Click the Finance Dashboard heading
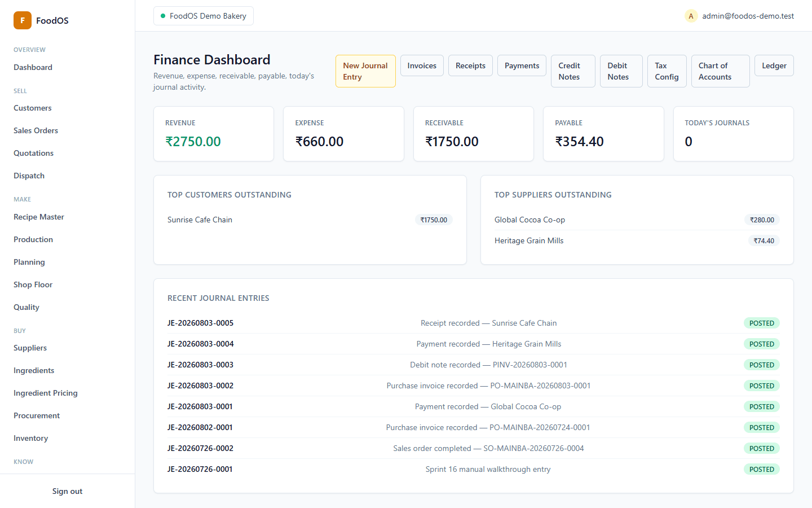 [x=212, y=60]
